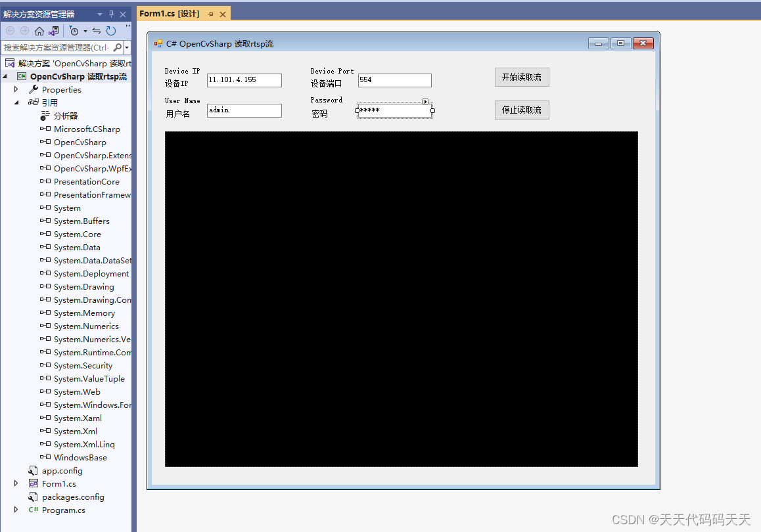Screen dimensions: 761x532
Task: Click the search magnifier icon
Action: click(x=118, y=47)
